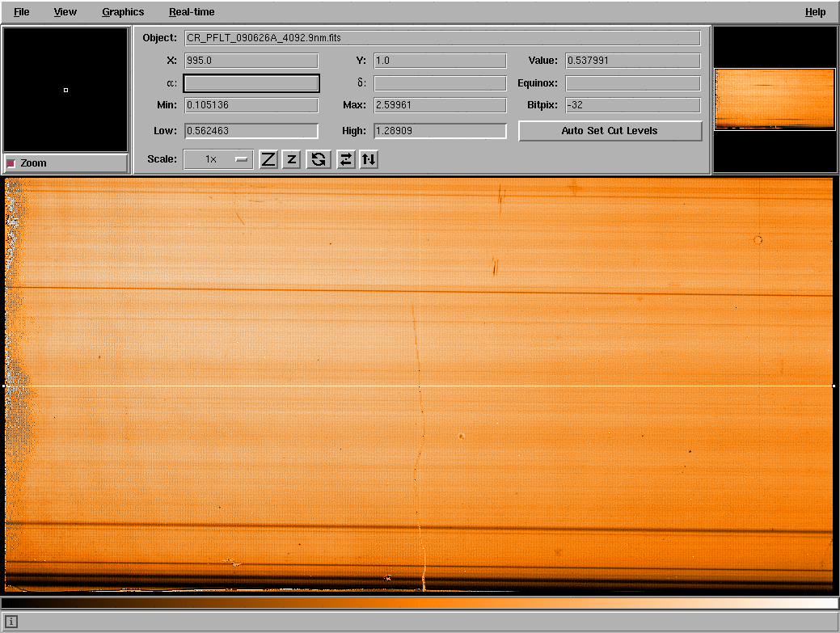
Task: Click the pan window image thumbnail
Action: pos(775,99)
